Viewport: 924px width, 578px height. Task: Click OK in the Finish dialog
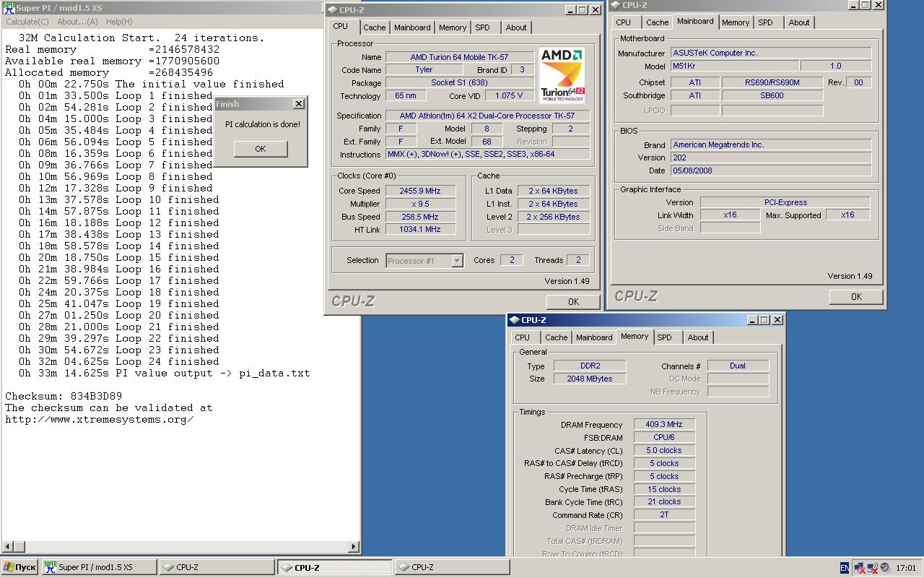point(261,149)
